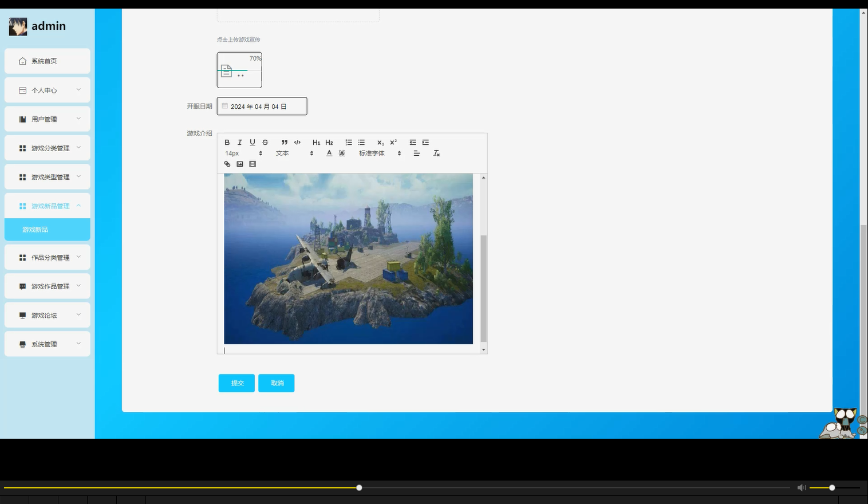The width and height of the screenshot is (868, 504).
Task: Click the rich editor vertical scrollbar
Action: [x=484, y=288]
